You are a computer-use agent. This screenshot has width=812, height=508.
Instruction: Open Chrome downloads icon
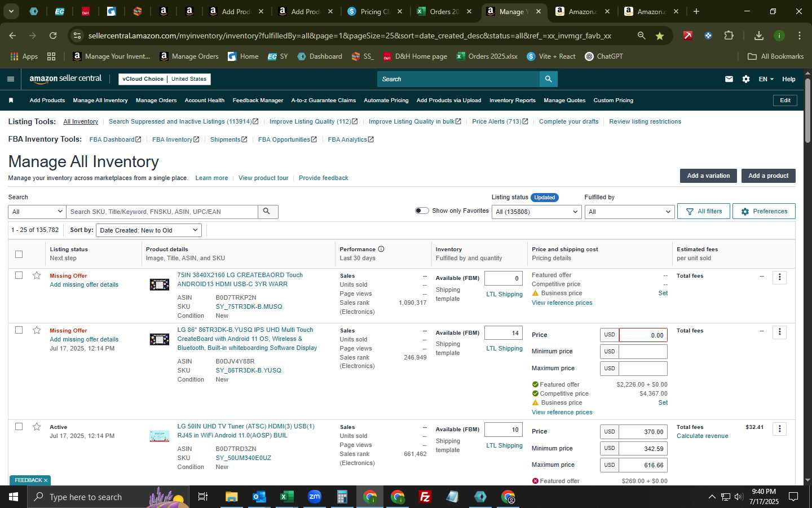759,36
